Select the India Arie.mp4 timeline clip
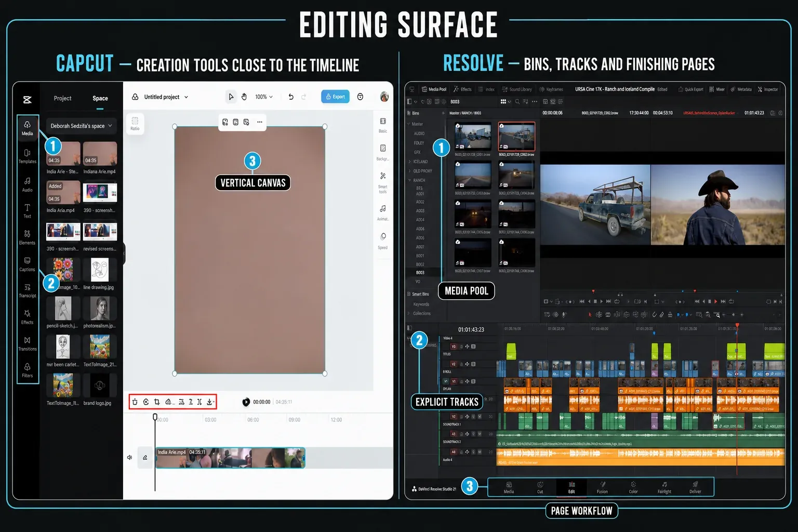This screenshot has height=532, width=798. point(230,458)
